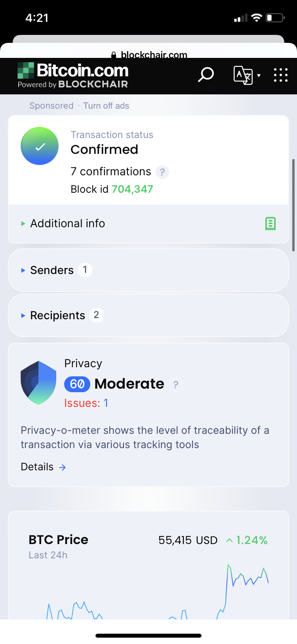Tap the 60 privacy score badge
The width and height of the screenshot is (297, 644).
click(77, 384)
